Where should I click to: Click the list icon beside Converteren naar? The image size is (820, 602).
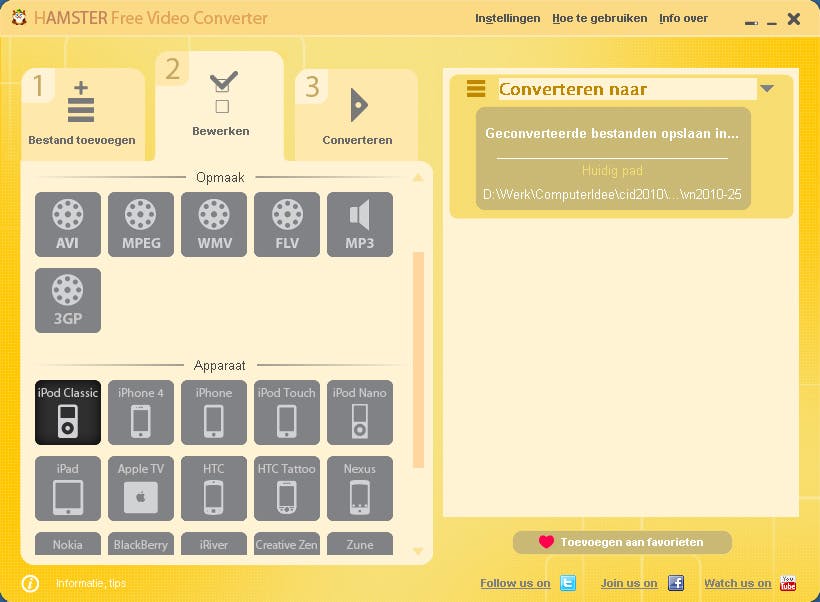[x=476, y=88]
